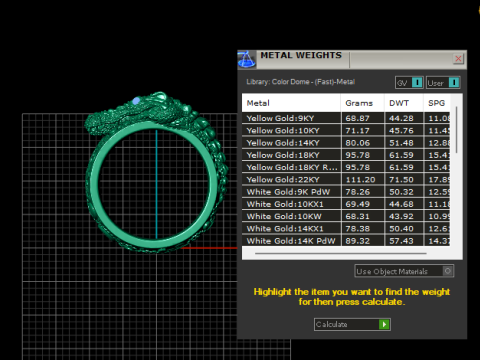The height and width of the screenshot is (360, 480).
Task: Click the 68.87 grams value
Action: 357,118
